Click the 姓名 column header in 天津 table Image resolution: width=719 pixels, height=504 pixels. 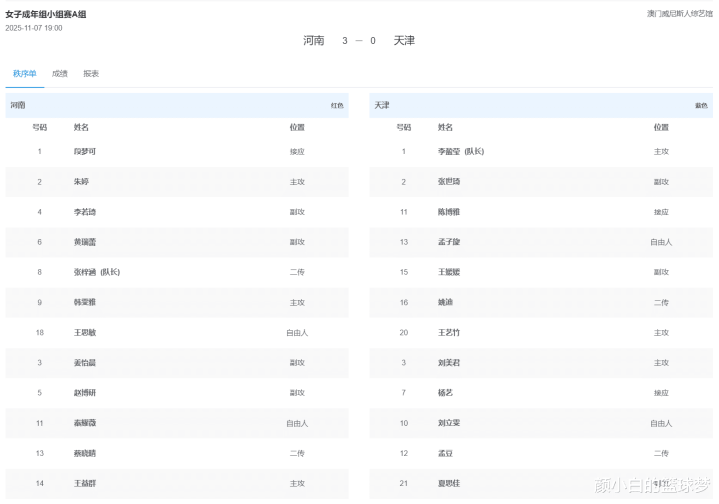pyautogui.click(x=445, y=127)
